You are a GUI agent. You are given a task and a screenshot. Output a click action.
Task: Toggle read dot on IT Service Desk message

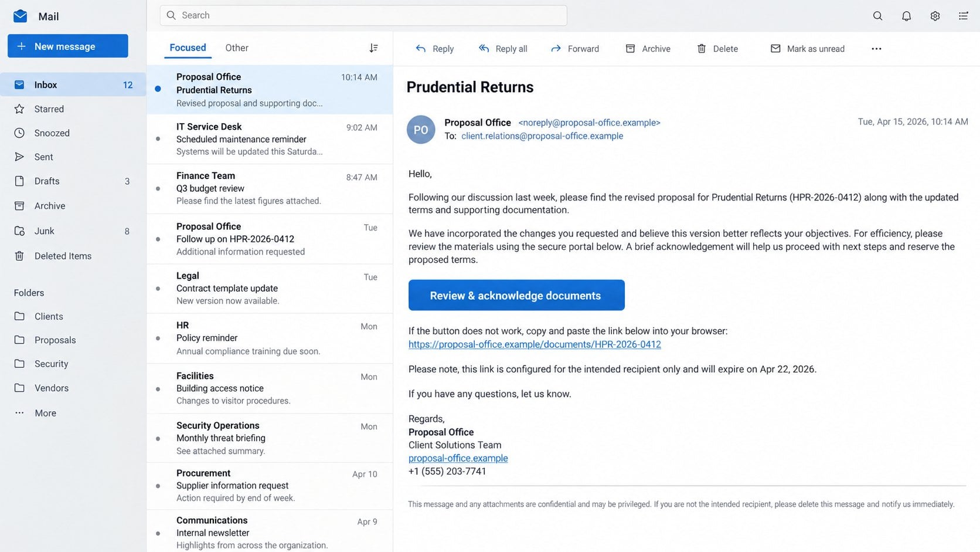[x=158, y=139]
